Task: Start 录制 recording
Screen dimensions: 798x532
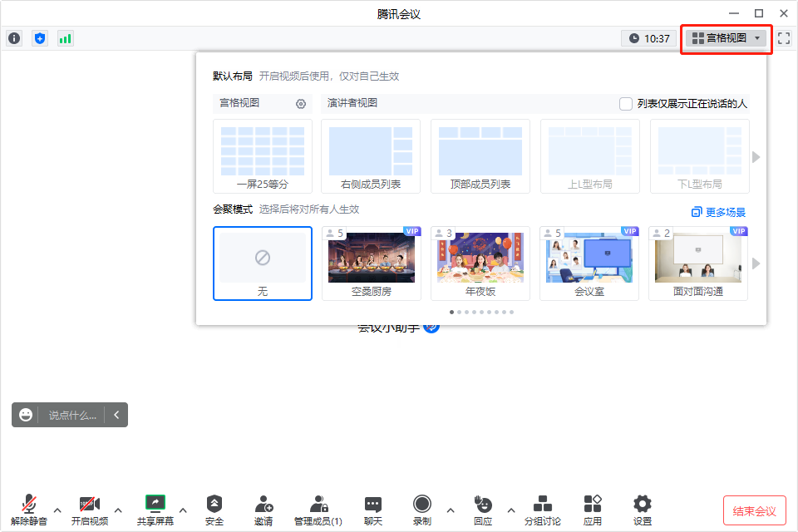Action: click(422, 510)
